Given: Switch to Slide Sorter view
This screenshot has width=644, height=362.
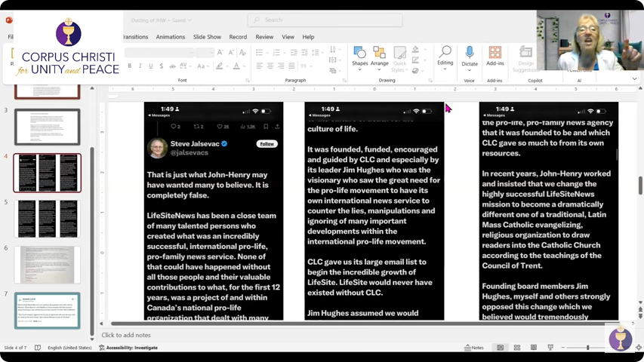Looking at the screenshot, I should (517, 347).
